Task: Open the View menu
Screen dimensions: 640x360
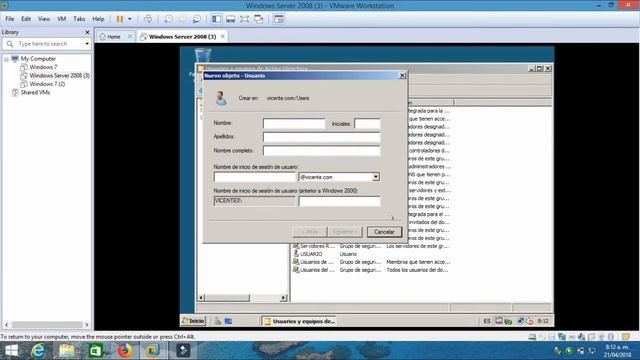Action: tap(44, 19)
